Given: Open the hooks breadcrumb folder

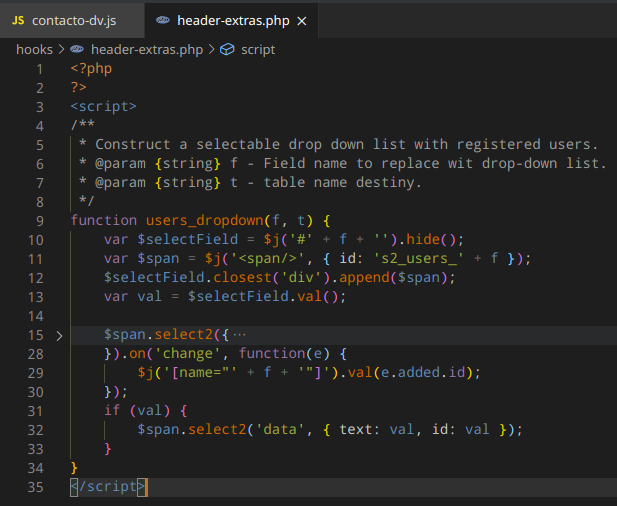Looking at the screenshot, I should click(x=34, y=50).
